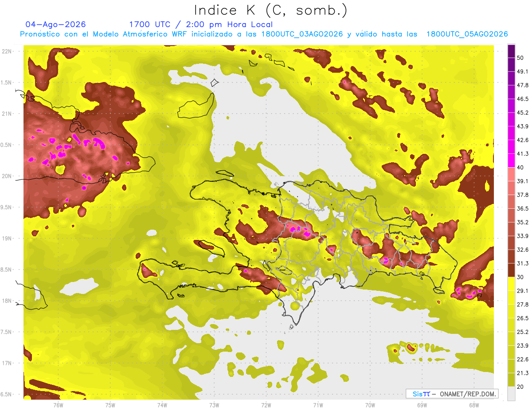Click the colorbar value "20"
The image size is (532, 411).
tap(521, 387)
